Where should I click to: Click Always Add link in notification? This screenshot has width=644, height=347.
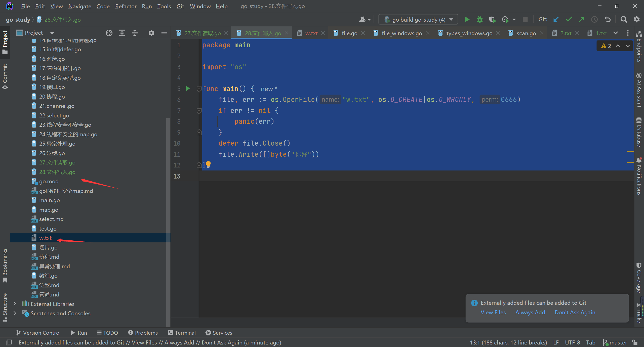pyautogui.click(x=530, y=312)
